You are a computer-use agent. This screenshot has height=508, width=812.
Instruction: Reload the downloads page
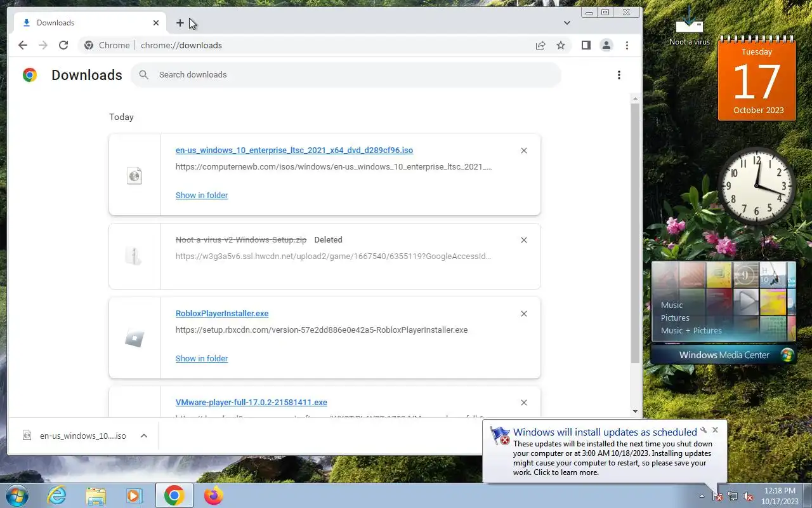63,45
